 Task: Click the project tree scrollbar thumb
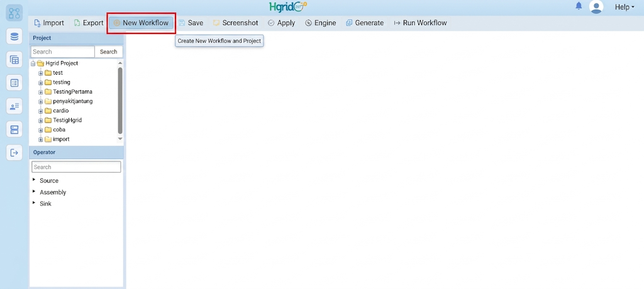pyautogui.click(x=120, y=100)
